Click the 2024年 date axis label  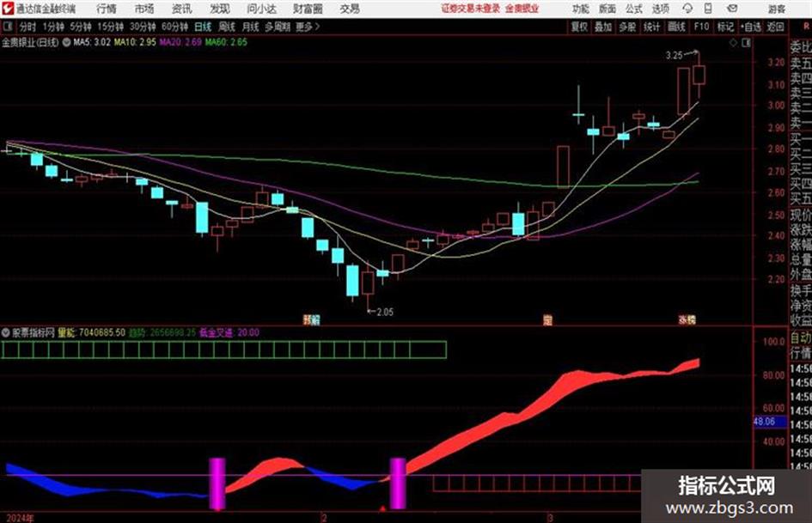[20, 518]
